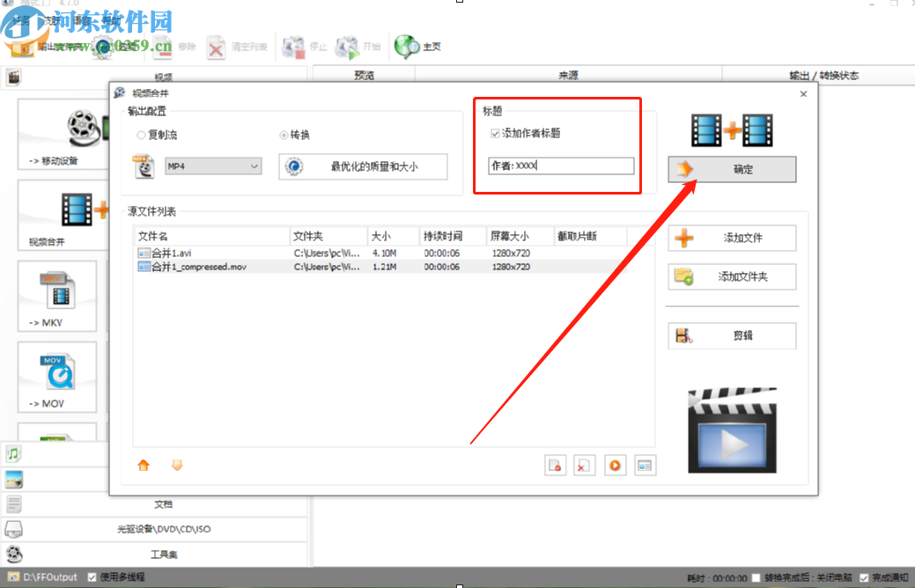Expand the 文档 category
The image size is (915, 588).
tap(155, 504)
